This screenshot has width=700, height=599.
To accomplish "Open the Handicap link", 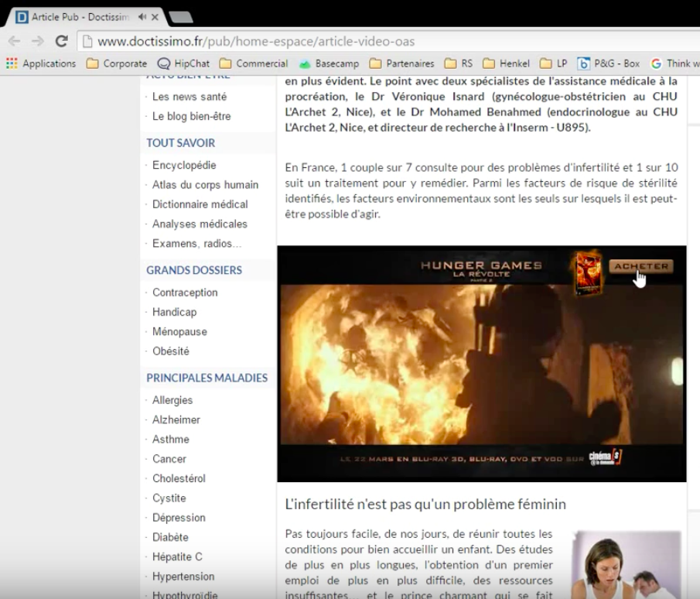I will point(175,312).
